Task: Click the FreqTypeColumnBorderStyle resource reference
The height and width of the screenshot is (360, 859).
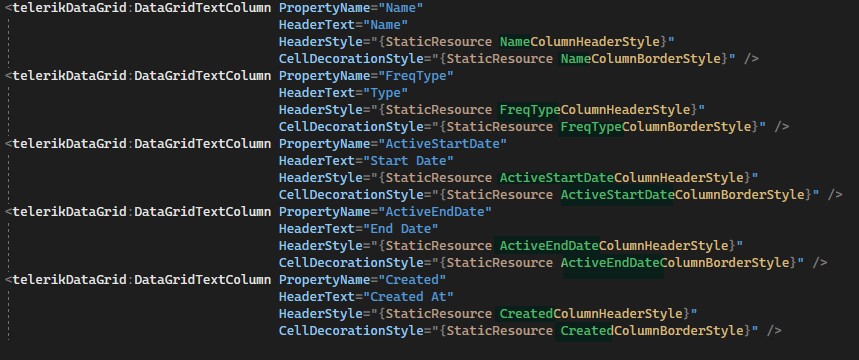Action: tap(656, 127)
